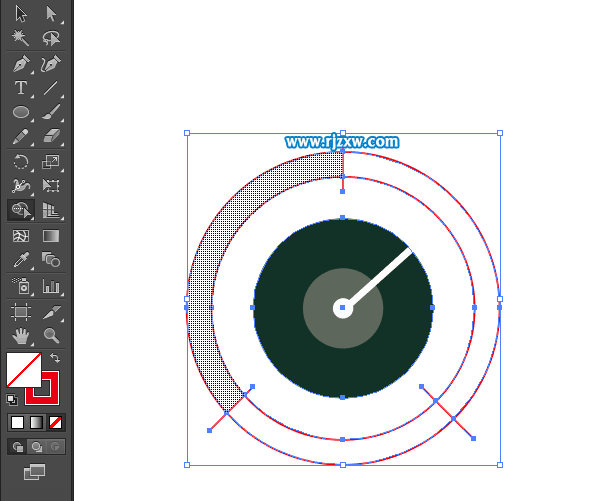The height and width of the screenshot is (501, 592).
Task: Select the Ellipse shape tool
Action: coord(21,112)
